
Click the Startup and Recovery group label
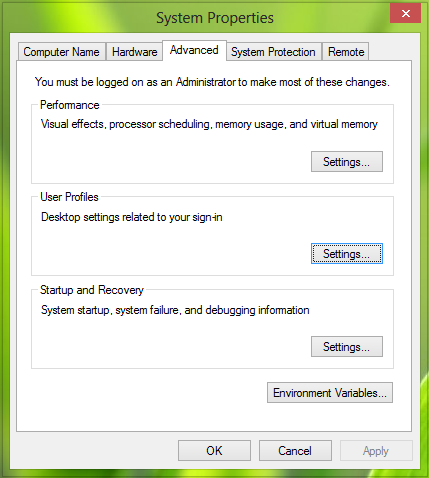click(92, 290)
